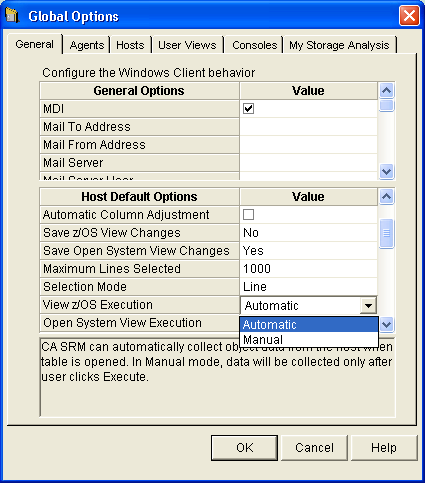Select the Open System View Execution label
Viewport: 425px width, 483px height.
[139, 323]
